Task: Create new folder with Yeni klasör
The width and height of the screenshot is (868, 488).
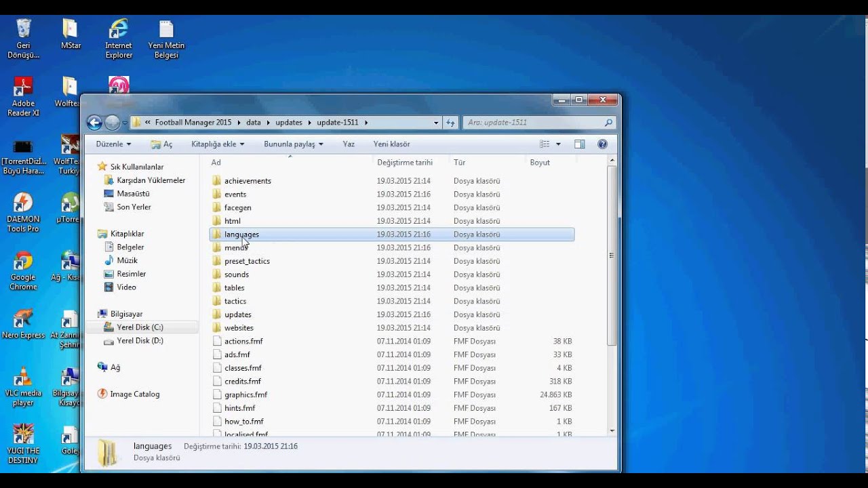Action: point(391,144)
